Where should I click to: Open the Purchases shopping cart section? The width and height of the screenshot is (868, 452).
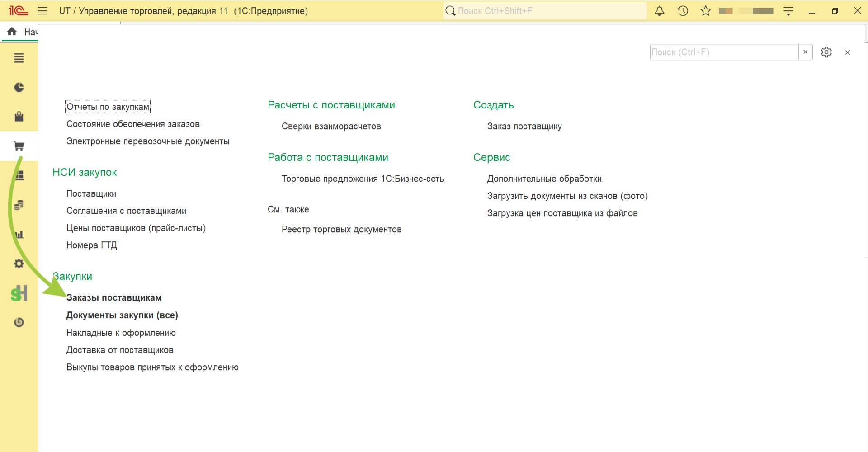[x=19, y=146]
